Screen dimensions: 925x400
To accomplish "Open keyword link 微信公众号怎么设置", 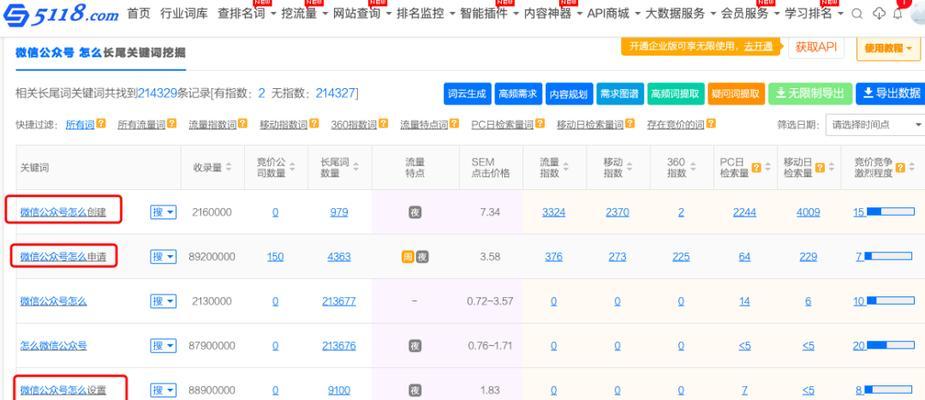I will pyautogui.click(x=63, y=391).
